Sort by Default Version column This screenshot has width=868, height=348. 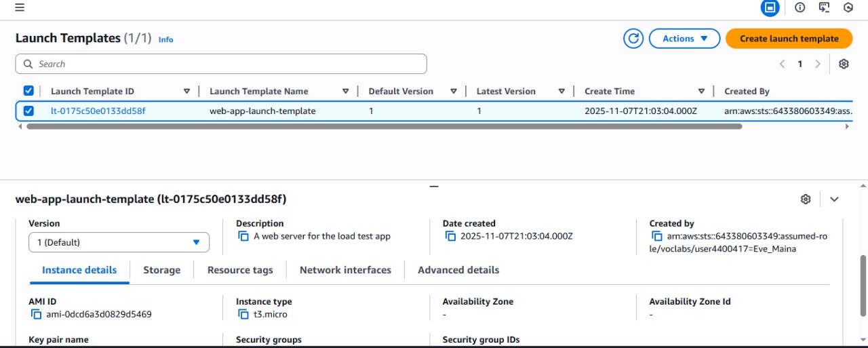pyautogui.click(x=453, y=91)
